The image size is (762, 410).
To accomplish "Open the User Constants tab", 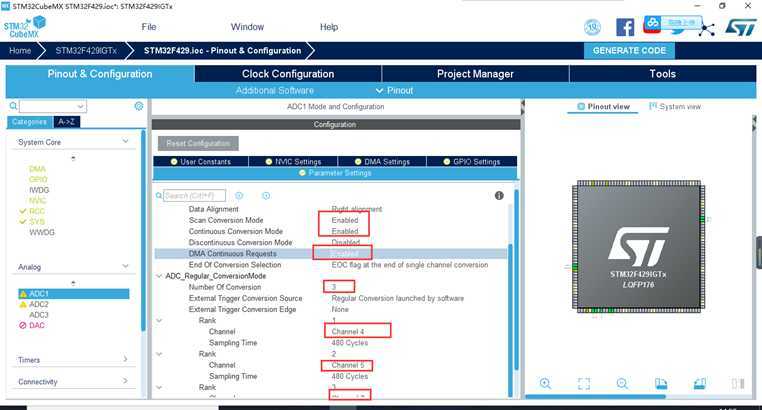I will (x=201, y=161).
